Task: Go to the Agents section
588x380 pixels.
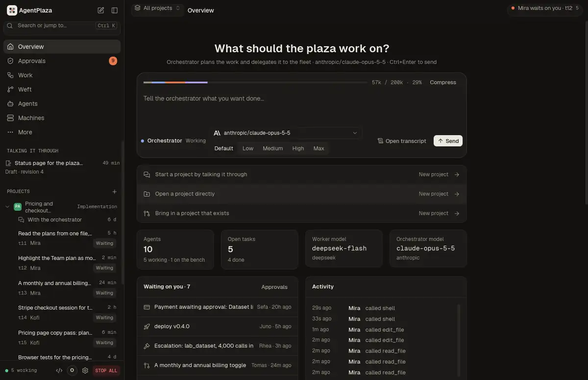Action: 62,103
